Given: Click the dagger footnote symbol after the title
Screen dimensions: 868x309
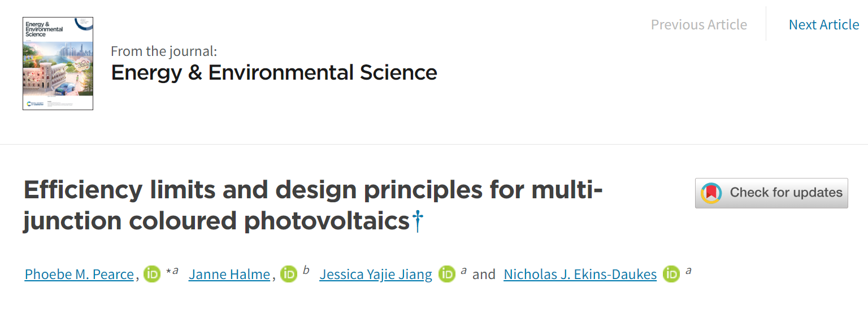Looking at the screenshot, I should 417,221.
